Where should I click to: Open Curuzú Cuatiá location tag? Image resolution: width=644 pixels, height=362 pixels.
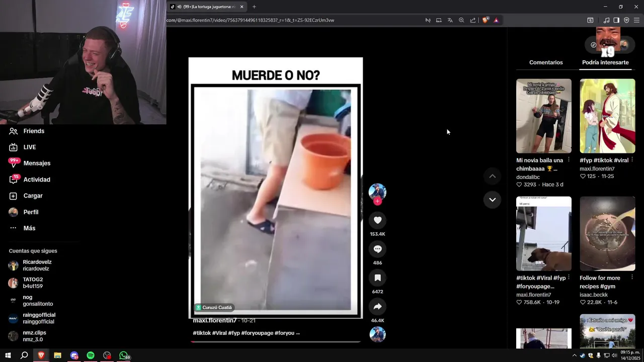click(214, 307)
